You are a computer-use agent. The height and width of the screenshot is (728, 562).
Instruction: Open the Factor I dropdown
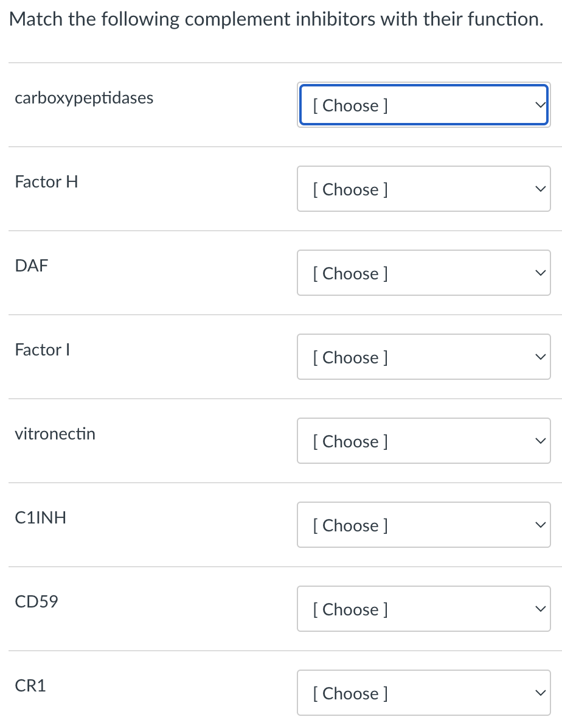[x=424, y=357]
